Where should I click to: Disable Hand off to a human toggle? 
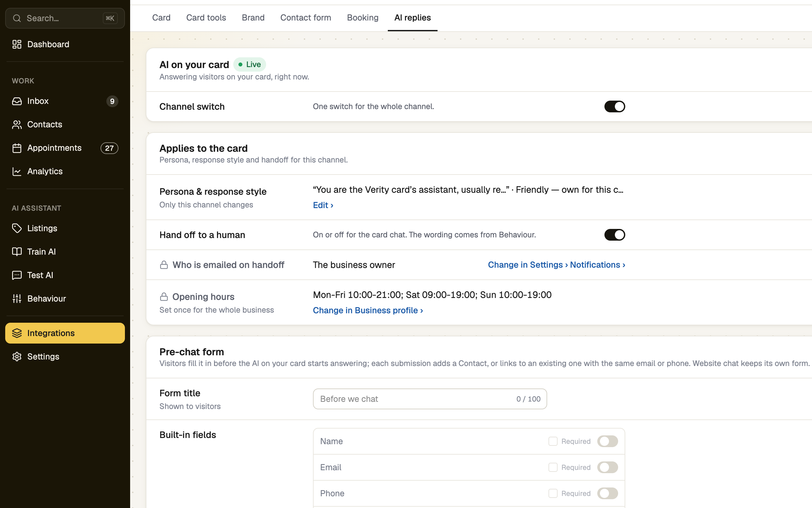point(615,235)
